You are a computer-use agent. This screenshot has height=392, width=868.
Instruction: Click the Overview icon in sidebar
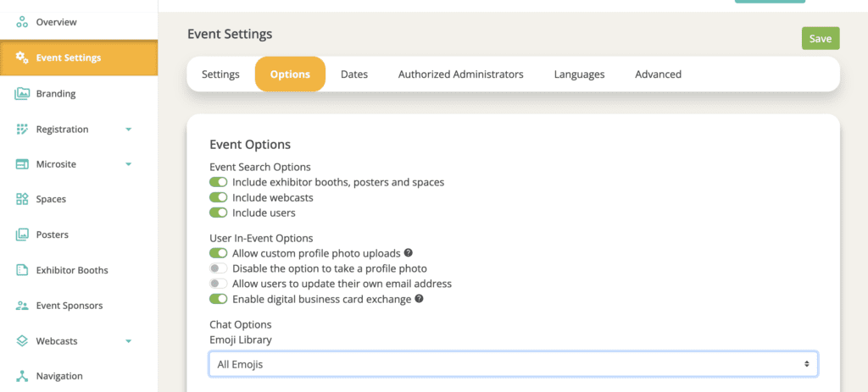[x=22, y=22]
